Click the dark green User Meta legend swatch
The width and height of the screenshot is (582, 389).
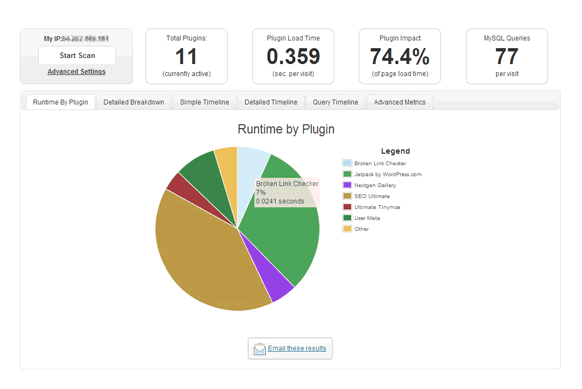click(x=347, y=218)
